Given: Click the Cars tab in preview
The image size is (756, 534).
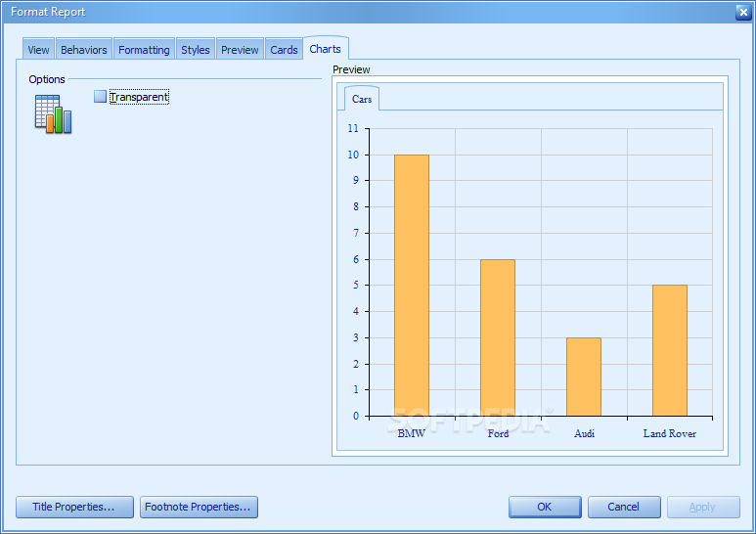Looking at the screenshot, I should [x=362, y=99].
